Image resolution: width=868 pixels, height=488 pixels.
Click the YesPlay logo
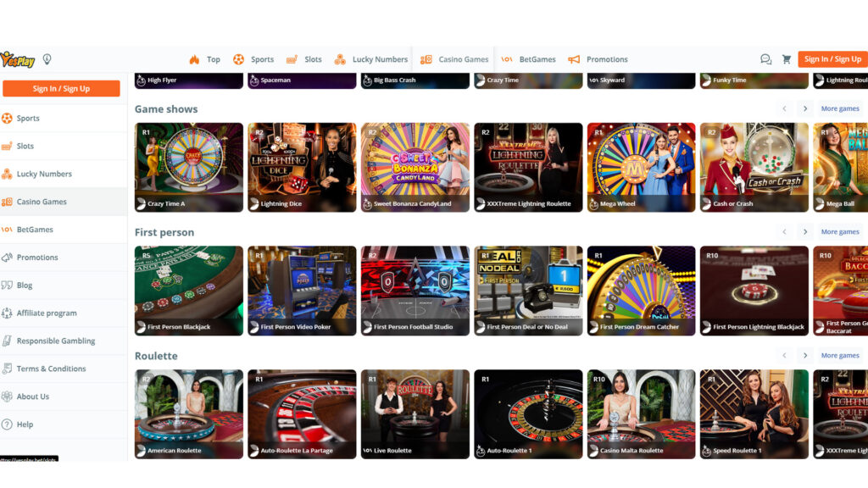point(18,59)
